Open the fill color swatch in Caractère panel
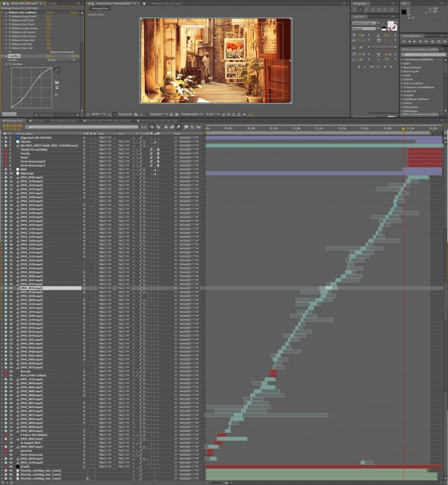Screen dimensions: 448x485 [391, 25]
